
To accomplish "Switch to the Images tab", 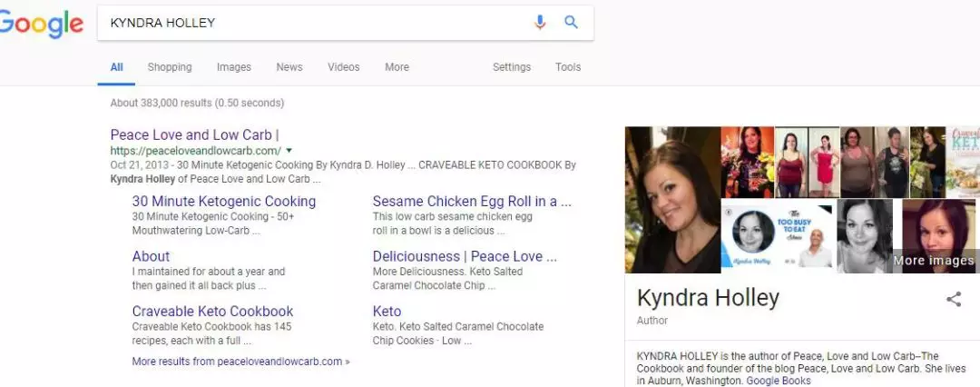I will coord(234,67).
